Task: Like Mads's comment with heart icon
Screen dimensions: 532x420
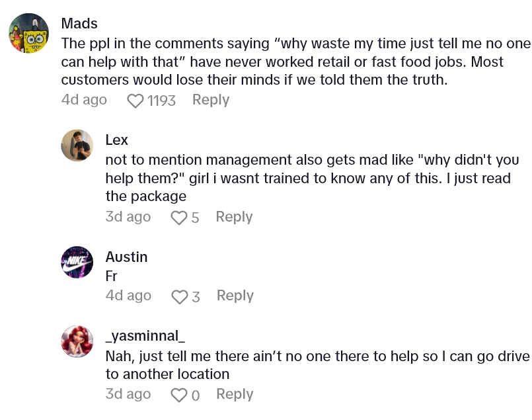Action: click(x=135, y=101)
